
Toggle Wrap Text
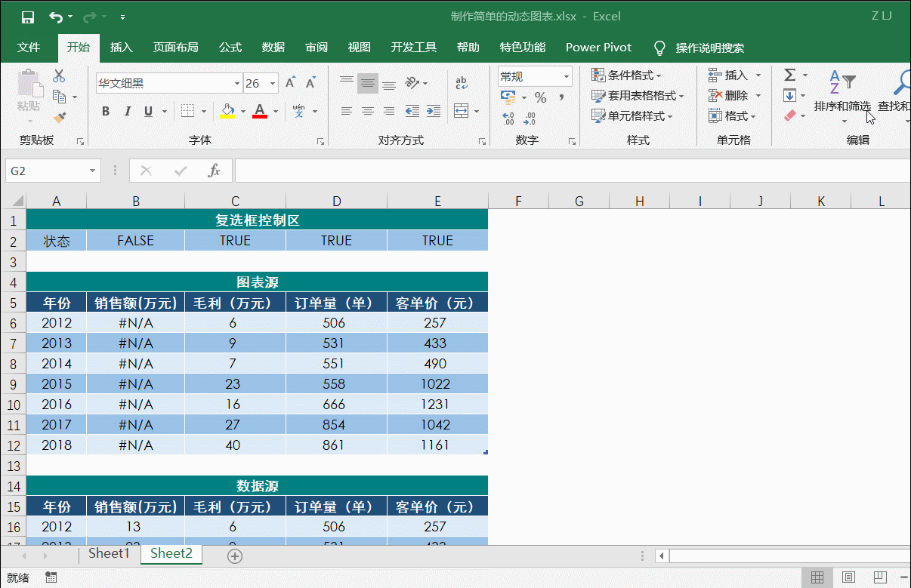[462, 83]
